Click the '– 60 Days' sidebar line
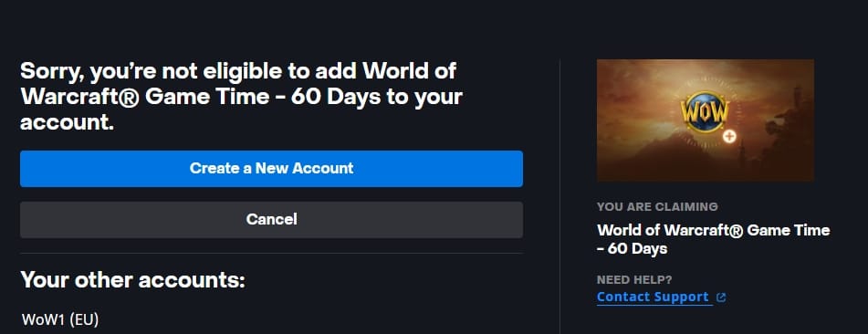Screen dimensions: 868x334 (632, 249)
